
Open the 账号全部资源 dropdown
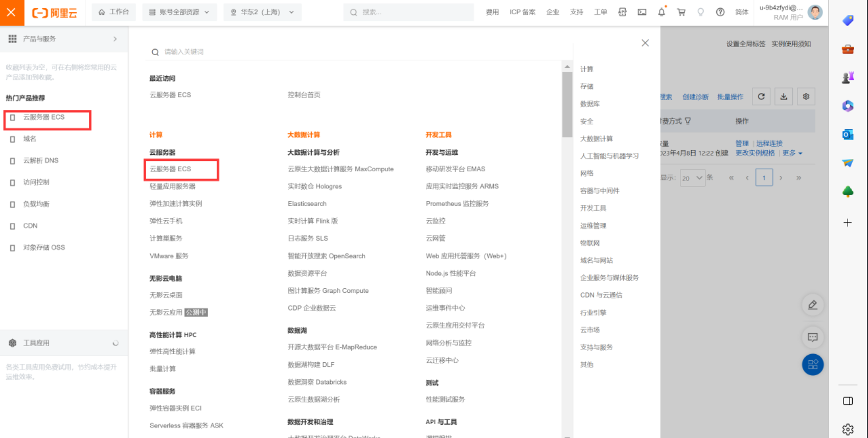(179, 12)
